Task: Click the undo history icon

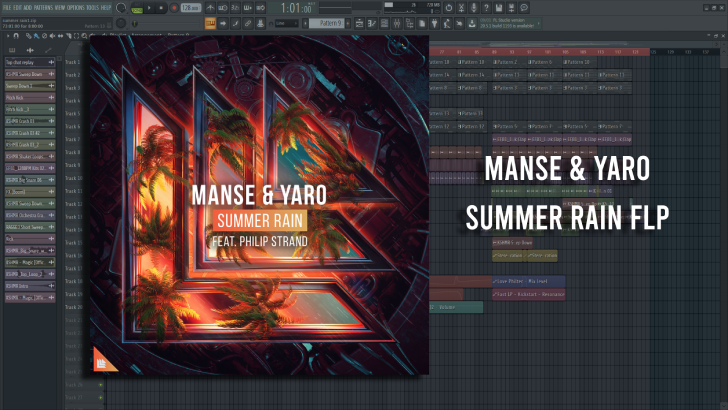Action: pos(448,8)
